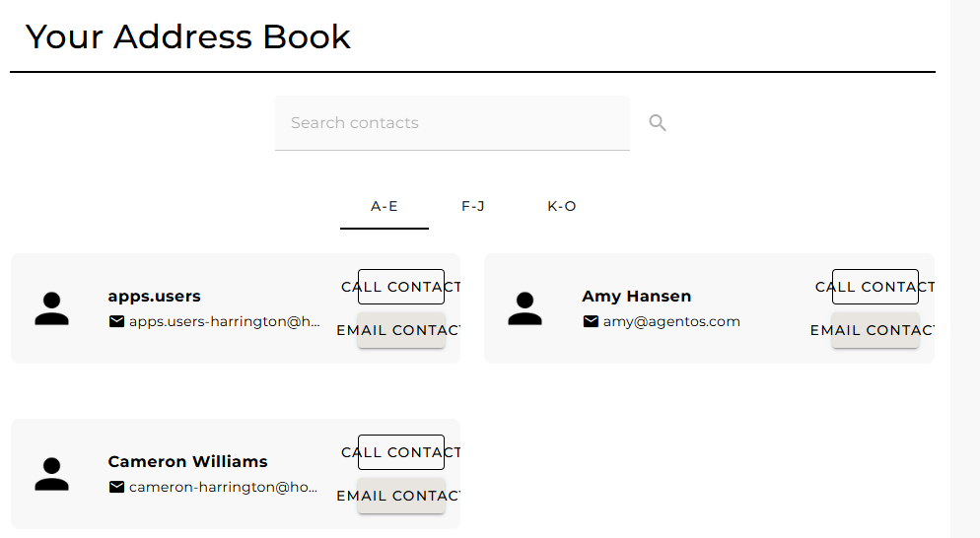Click the Your Address Book heading
The width and height of the screenshot is (980, 538).
(188, 36)
